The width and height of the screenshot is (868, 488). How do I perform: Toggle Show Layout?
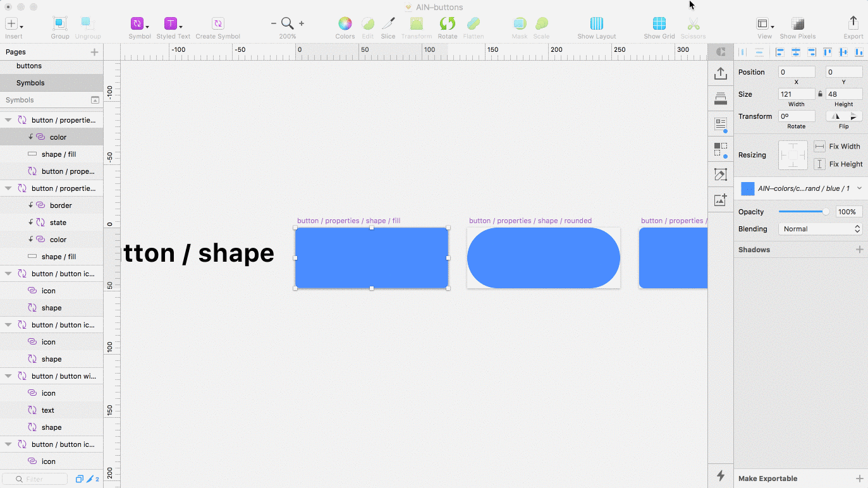597,24
